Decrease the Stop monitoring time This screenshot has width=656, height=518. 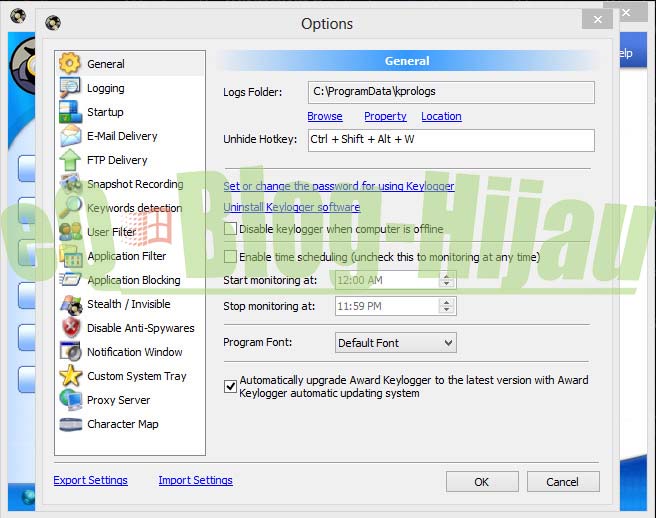point(446,310)
